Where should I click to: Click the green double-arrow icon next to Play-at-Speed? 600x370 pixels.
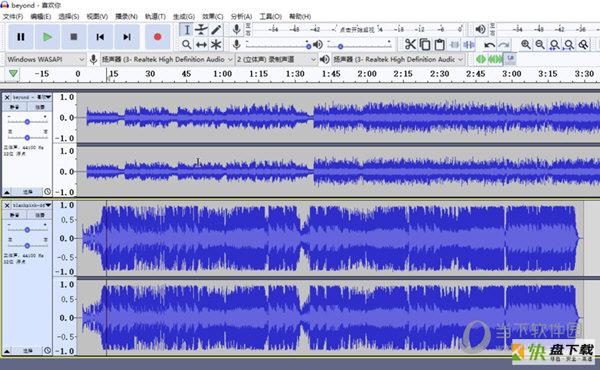pos(496,59)
